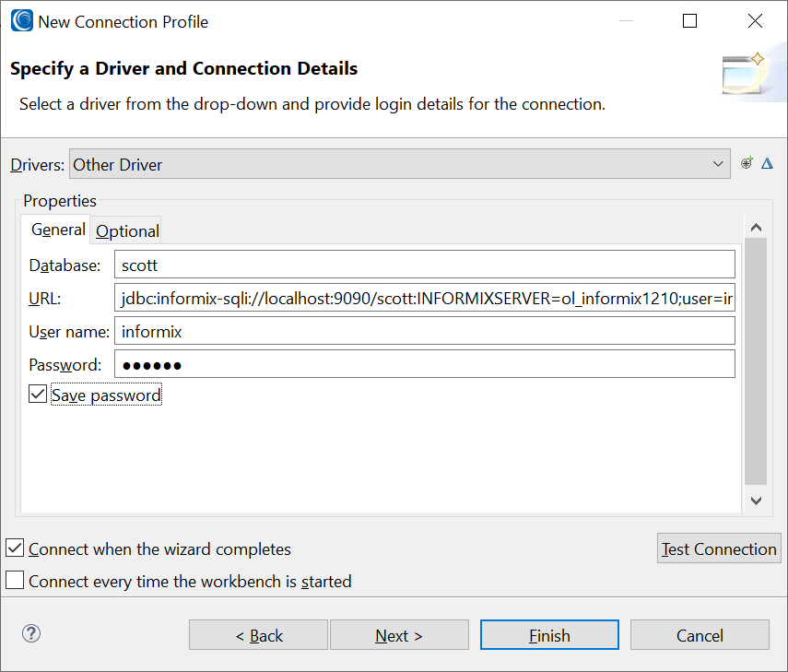Open the Drivers dropdown list
Image resolution: width=788 pixels, height=672 pixels.
tap(399, 164)
